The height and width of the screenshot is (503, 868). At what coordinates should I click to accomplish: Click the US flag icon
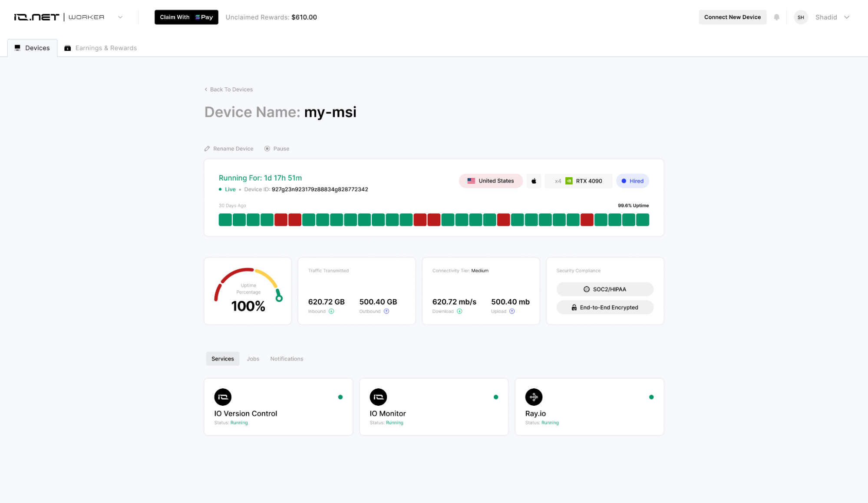(471, 181)
